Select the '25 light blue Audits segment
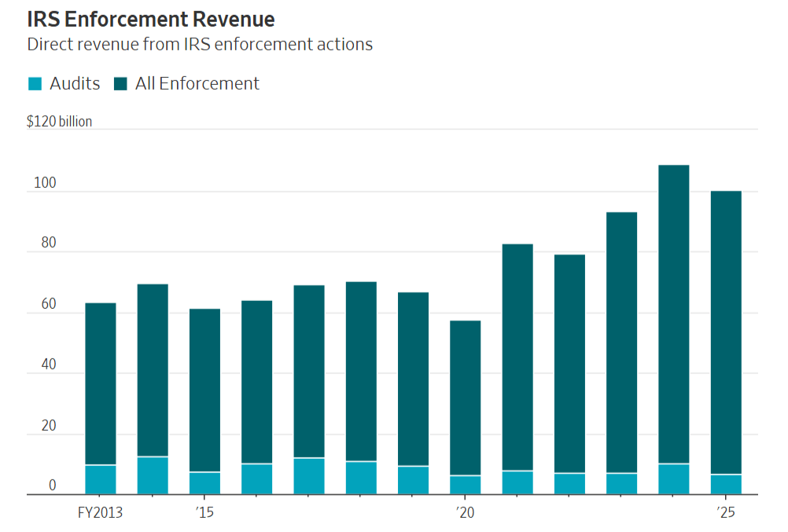Image resolution: width=788 pixels, height=532 pixels. pyautogui.click(x=725, y=484)
